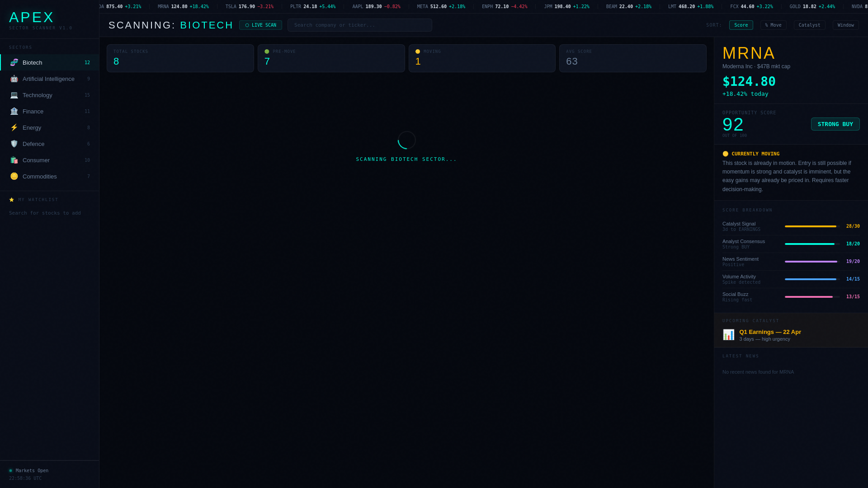Click the META ticker in the tape
The width and height of the screenshot is (868, 488).
(x=441, y=7)
